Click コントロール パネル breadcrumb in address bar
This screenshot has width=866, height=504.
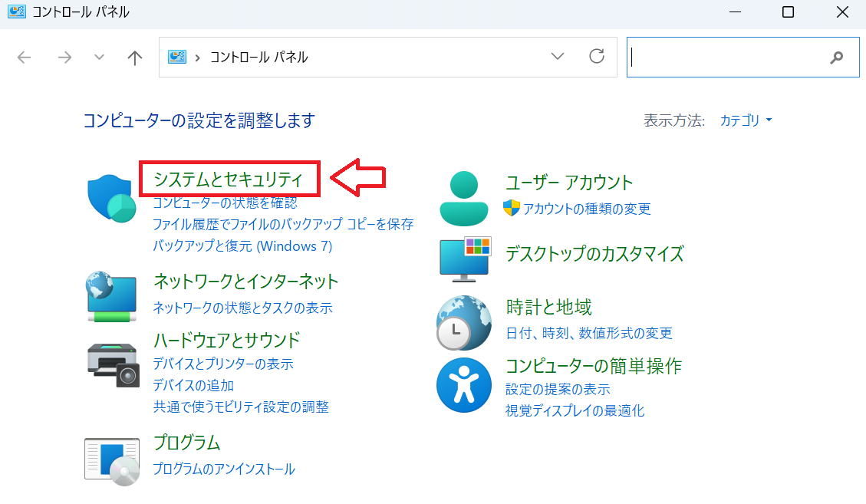coord(258,57)
